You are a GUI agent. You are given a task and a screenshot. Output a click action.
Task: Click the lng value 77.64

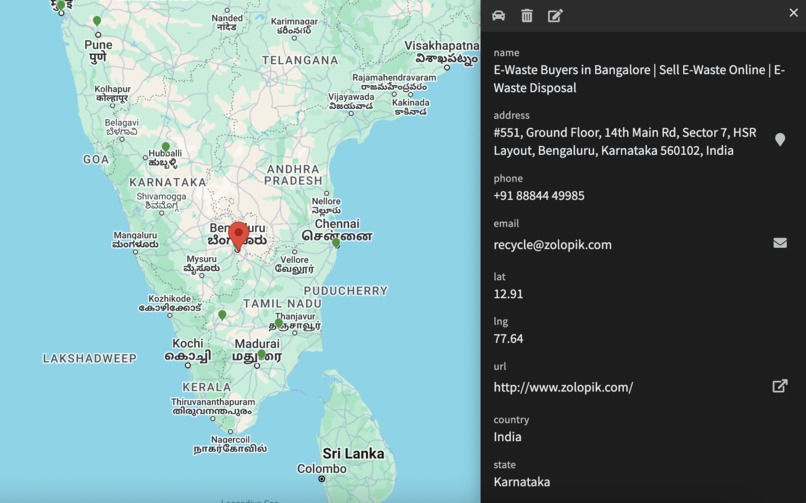tap(508, 339)
